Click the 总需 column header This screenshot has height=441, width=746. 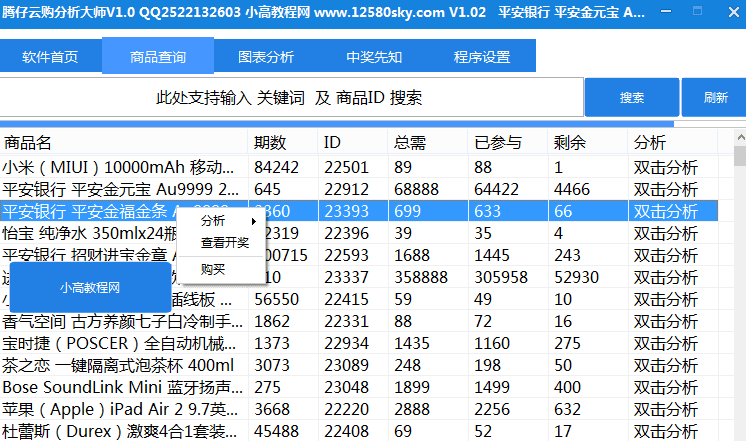[428, 142]
